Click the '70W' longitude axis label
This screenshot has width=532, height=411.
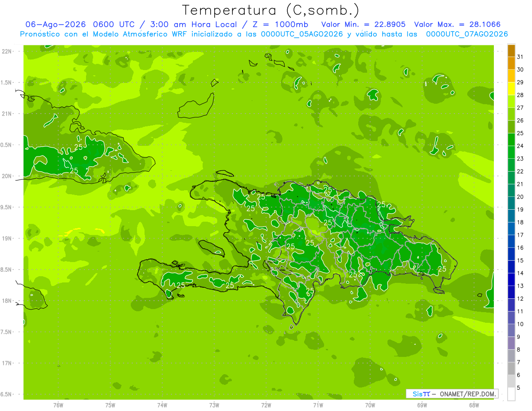(x=370, y=405)
